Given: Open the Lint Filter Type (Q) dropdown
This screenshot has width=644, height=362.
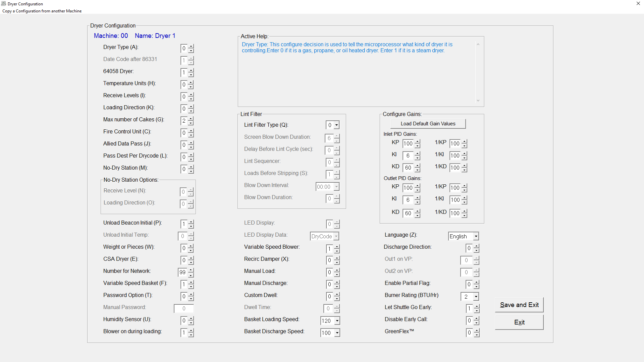Looking at the screenshot, I should pyautogui.click(x=336, y=125).
